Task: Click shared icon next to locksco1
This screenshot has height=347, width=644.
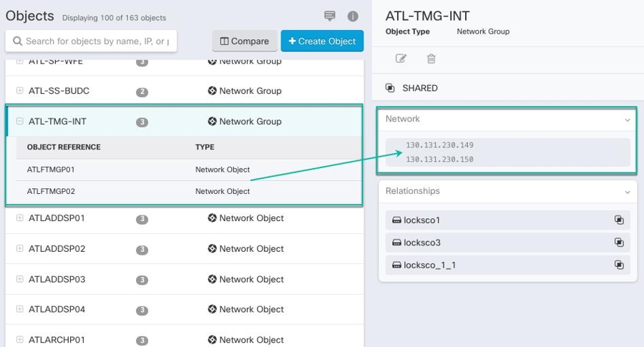Action: [619, 220]
